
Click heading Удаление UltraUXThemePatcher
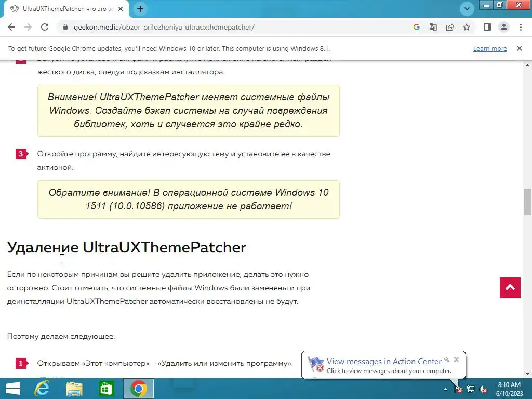[127, 247]
